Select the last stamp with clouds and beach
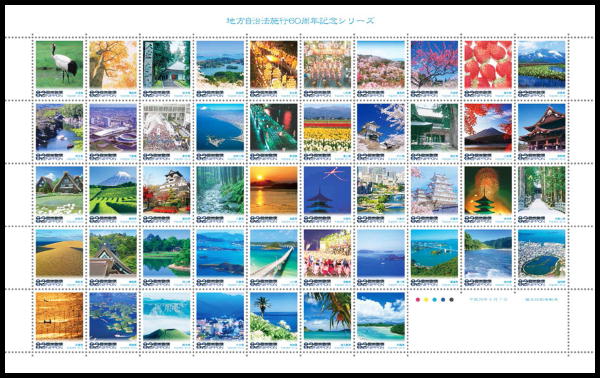 381,321
